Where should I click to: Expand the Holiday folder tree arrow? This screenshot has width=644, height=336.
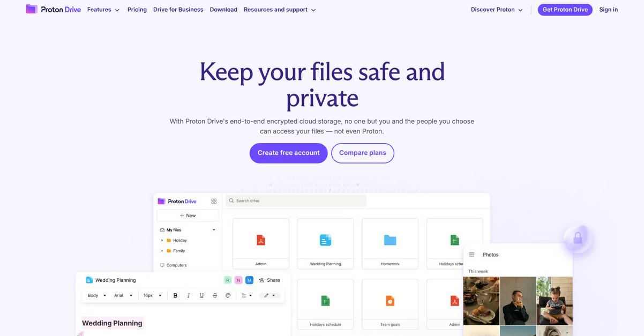(162, 241)
